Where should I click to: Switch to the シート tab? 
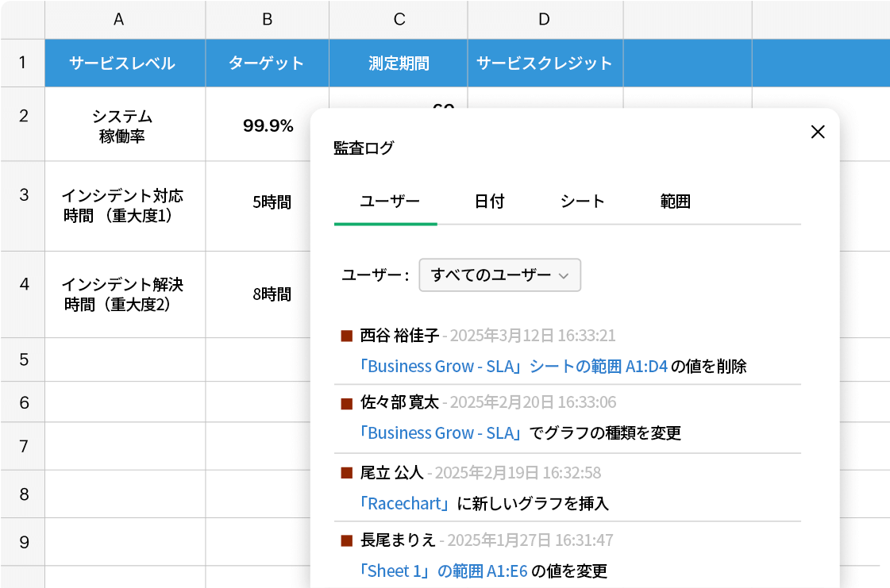[583, 202]
